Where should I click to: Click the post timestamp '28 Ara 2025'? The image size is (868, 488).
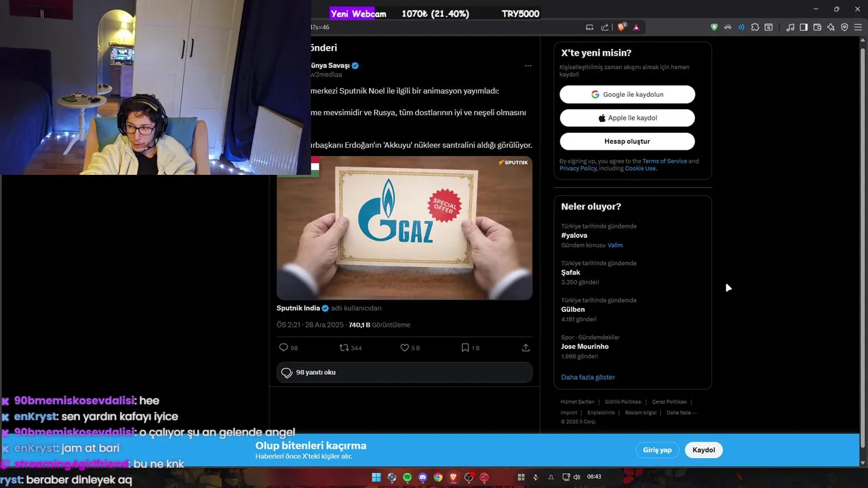point(324,325)
